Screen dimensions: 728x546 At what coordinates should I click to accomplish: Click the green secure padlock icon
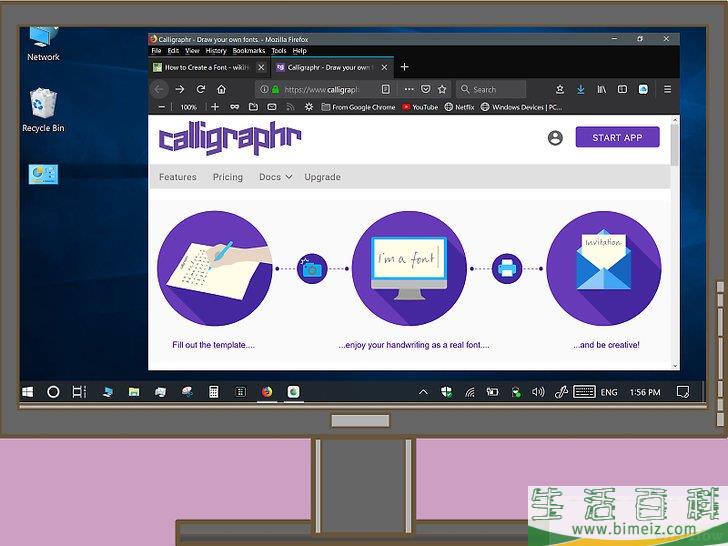pyautogui.click(x=275, y=89)
